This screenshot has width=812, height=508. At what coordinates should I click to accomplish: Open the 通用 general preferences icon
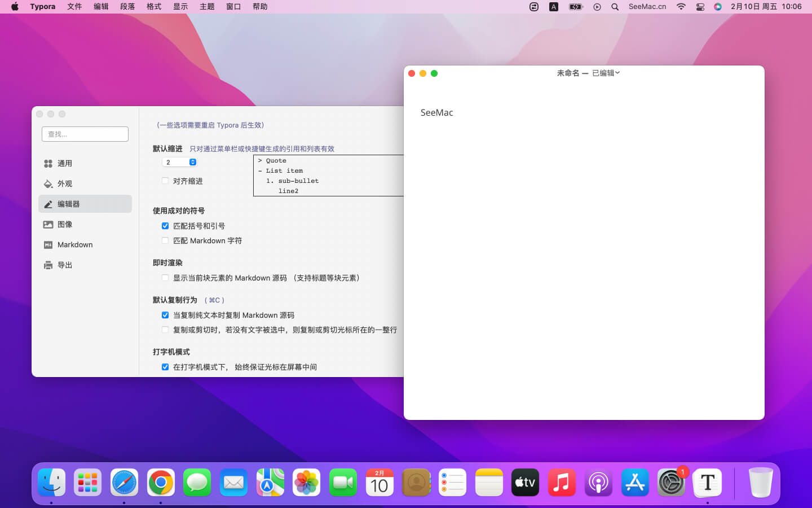point(48,164)
